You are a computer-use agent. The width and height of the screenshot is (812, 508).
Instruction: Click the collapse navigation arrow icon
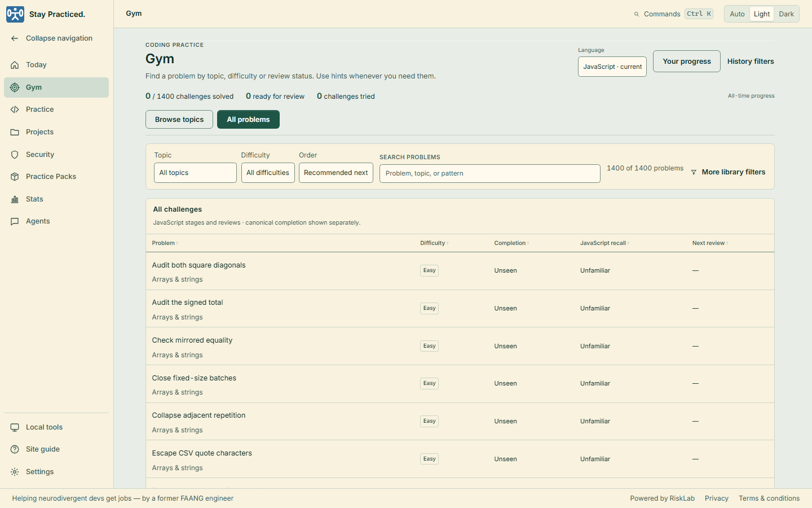pyautogui.click(x=15, y=38)
